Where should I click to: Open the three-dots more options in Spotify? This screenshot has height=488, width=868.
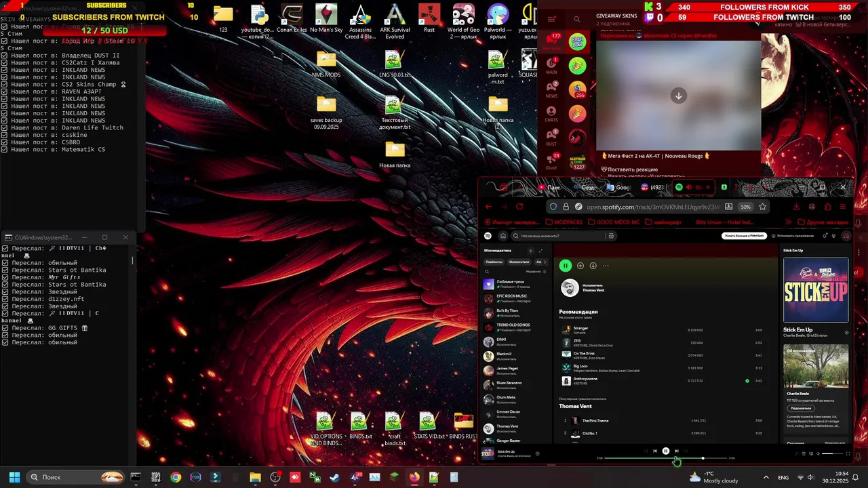[x=606, y=266]
